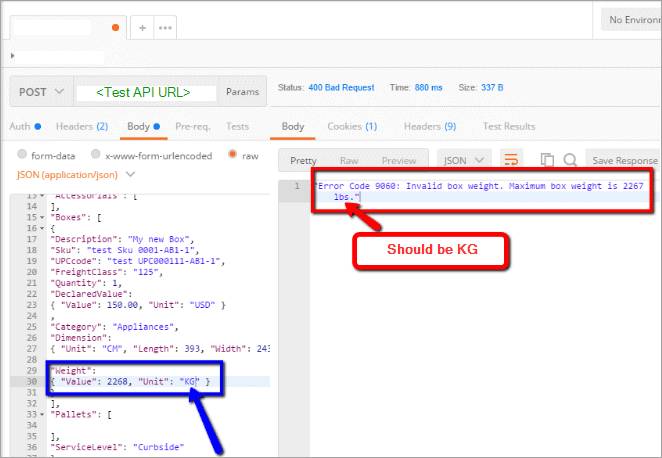Screen dimensions: 662x458
Task: Click the "Description": "My new Box" line
Action: 122,239
